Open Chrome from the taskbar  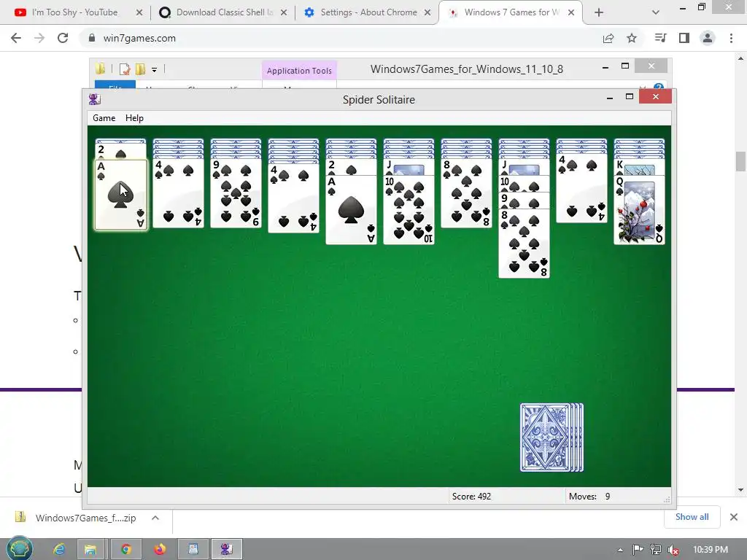pyautogui.click(x=126, y=549)
